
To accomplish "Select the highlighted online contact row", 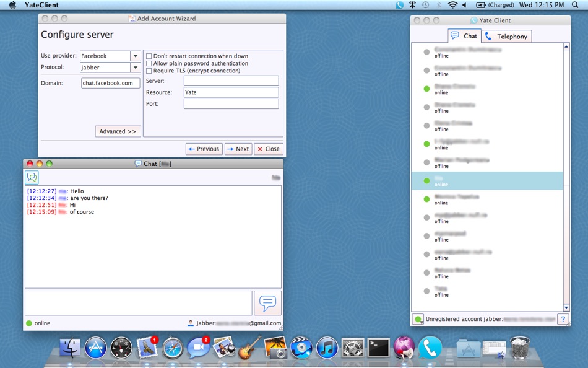I will (x=487, y=181).
